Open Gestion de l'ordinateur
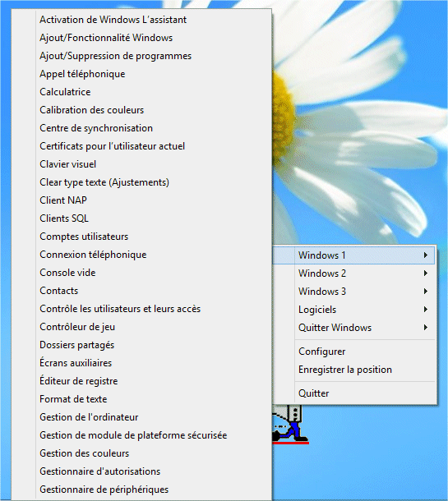 pyautogui.click(x=141, y=417)
